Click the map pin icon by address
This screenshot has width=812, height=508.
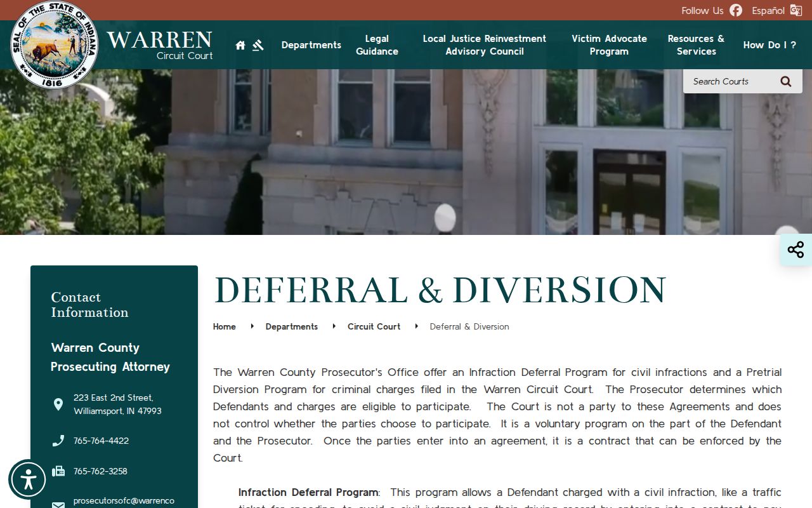coord(58,404)
